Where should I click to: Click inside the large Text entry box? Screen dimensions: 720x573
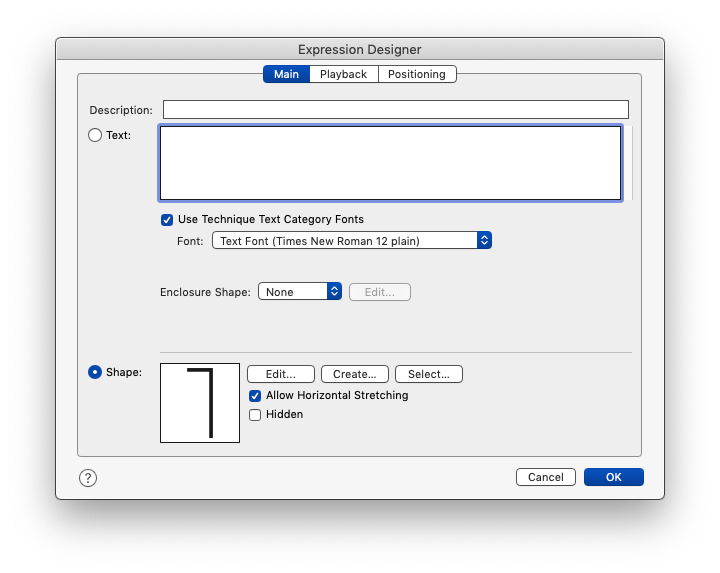[x=390, y=163]
